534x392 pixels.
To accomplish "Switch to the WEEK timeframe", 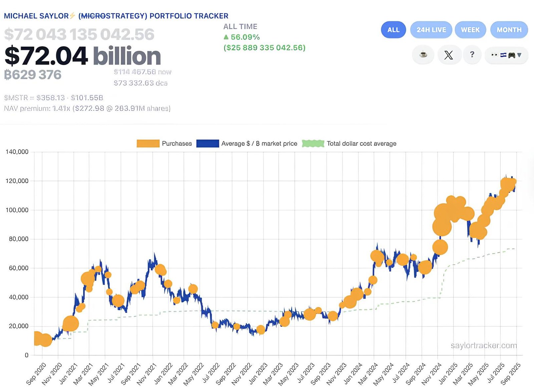I will 470,30.
